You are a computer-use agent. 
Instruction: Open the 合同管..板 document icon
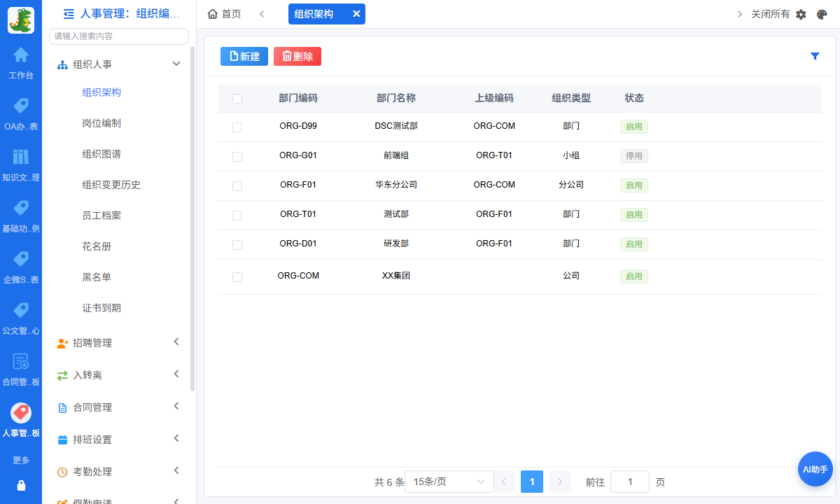pos(21,361)
